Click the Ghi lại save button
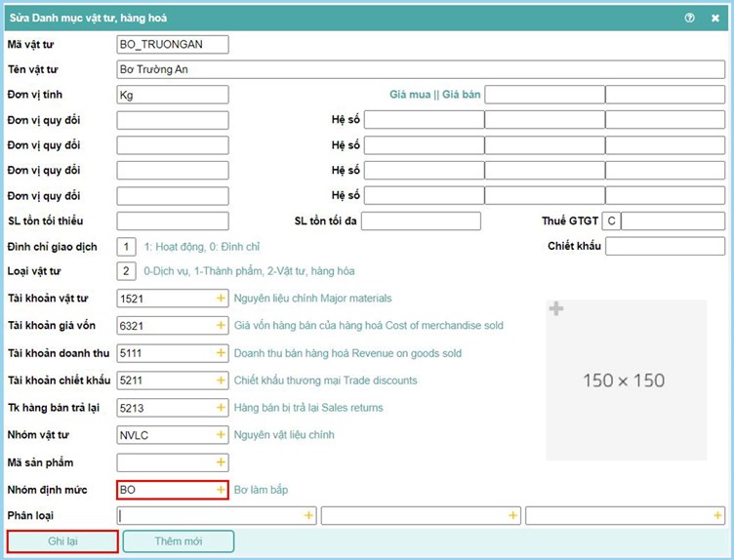 pos(62,541)
